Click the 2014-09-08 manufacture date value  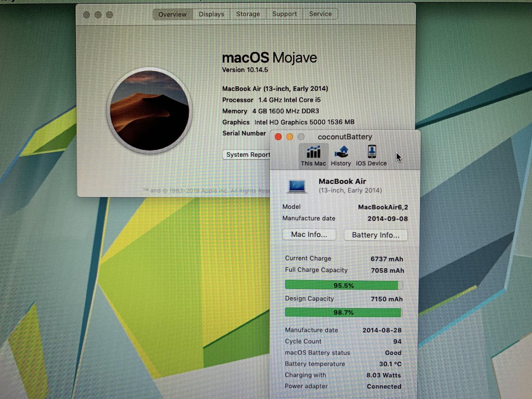(x=388, y=219)
